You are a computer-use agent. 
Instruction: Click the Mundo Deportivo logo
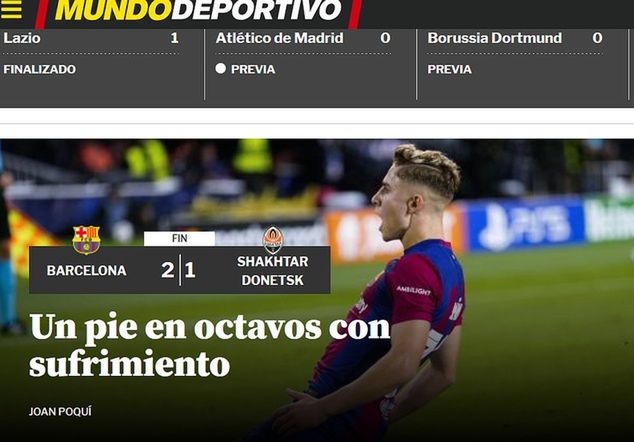pyautogui.click(x=198, y=10)
